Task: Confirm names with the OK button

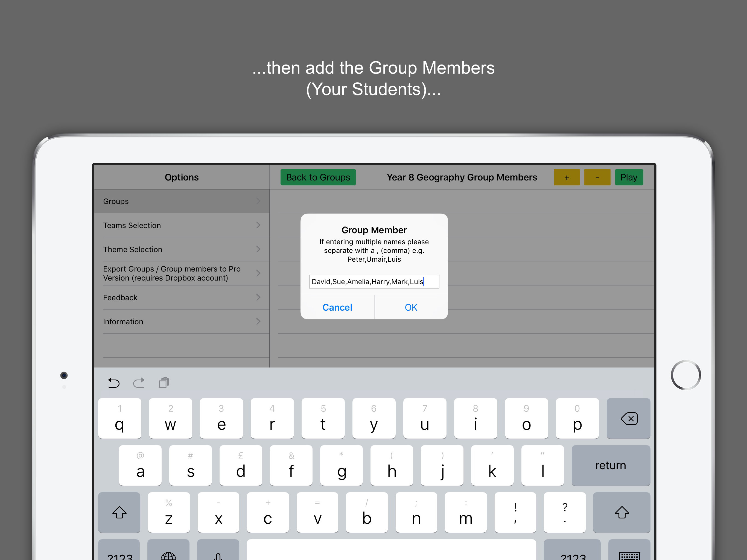Action: [x=411, y=307]
